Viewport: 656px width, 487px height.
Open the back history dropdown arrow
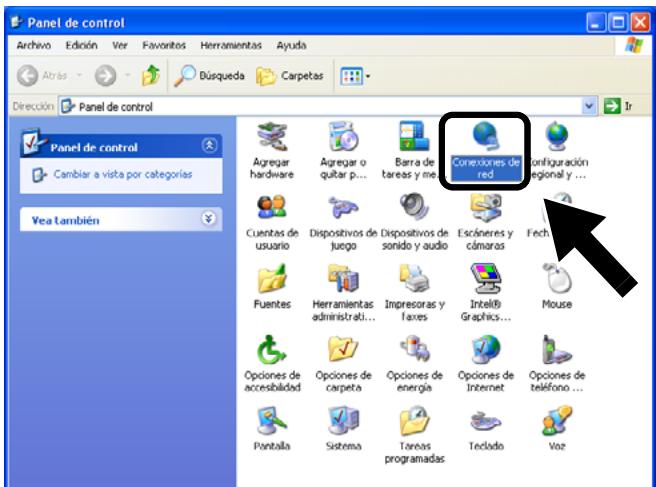point(79,76)
